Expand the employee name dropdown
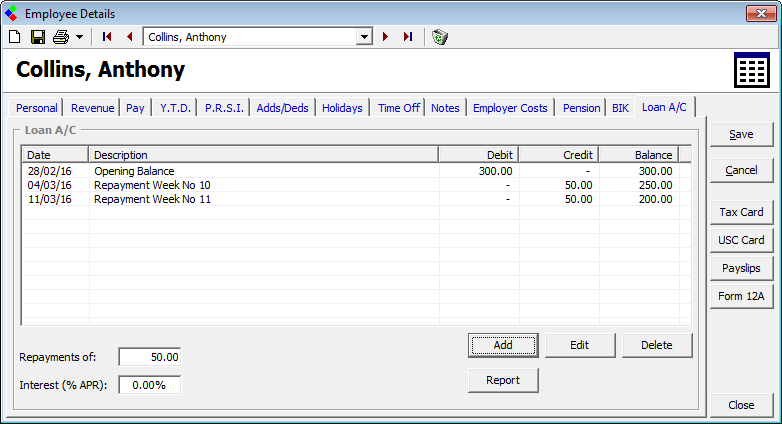The height and width of the screenshot is (424, 782). [x=364, y=37]
